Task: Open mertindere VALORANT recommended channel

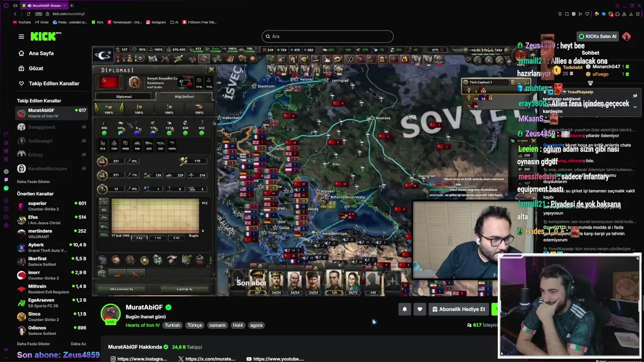Action: pos(52,234)
